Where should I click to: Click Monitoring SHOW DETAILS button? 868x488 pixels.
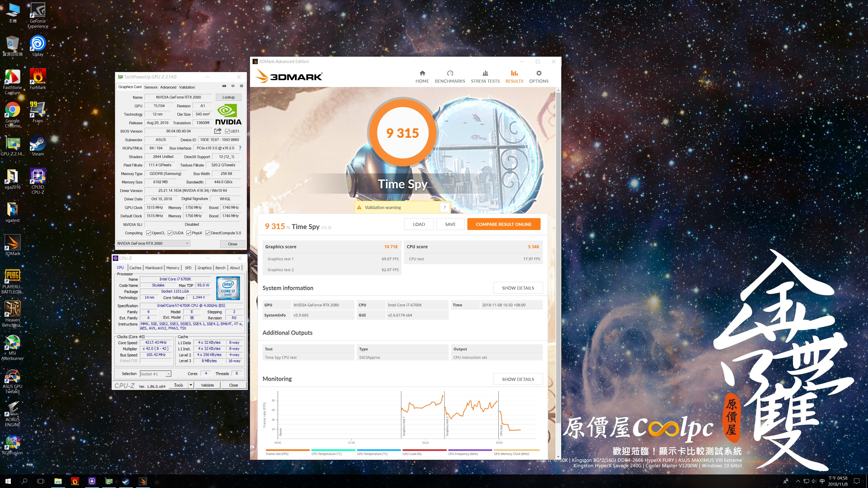tap(518, 379)
